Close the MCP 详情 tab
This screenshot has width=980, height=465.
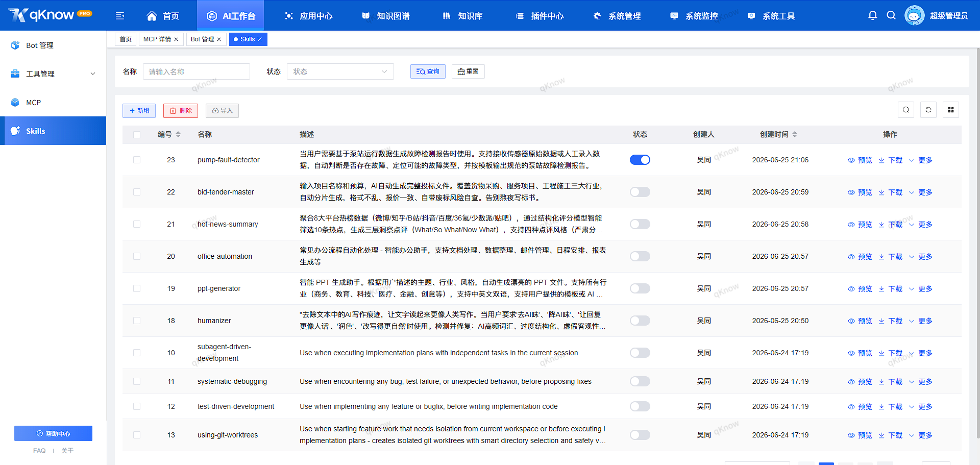tap(176, 39)
